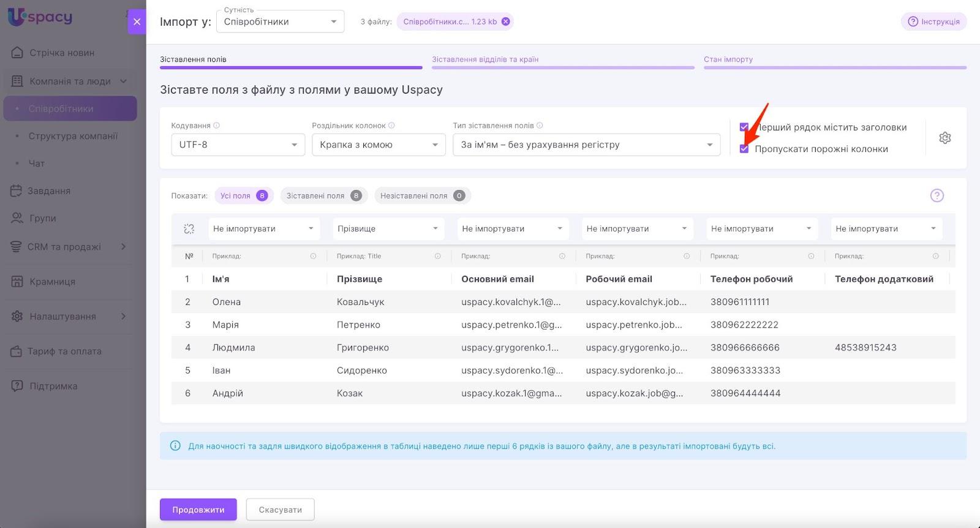This screenshot has height=528, width=980.
Task: Open the Прізвище column mapping dropdown
Action: pos(388,228)
